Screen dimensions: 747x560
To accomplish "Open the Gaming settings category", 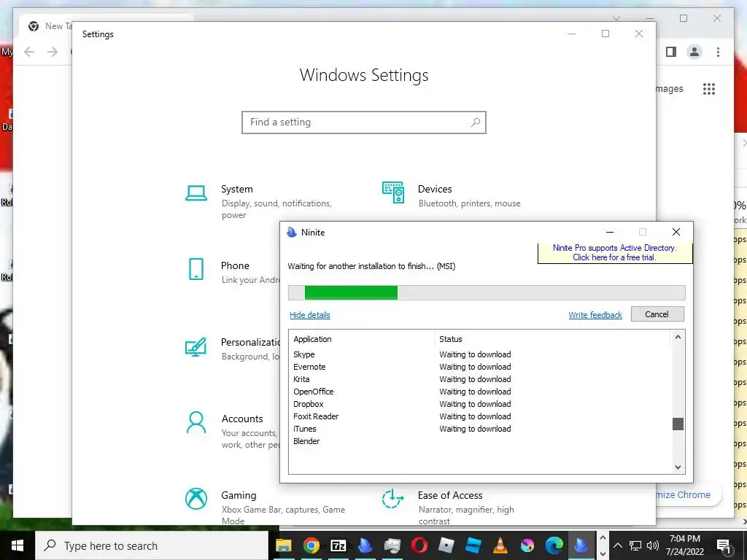I will coord(265,507).
